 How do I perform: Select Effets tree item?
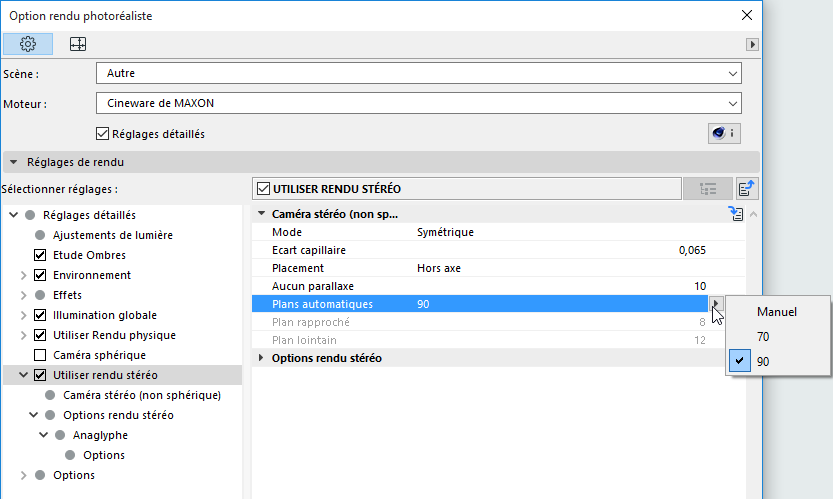coord(67,295)
